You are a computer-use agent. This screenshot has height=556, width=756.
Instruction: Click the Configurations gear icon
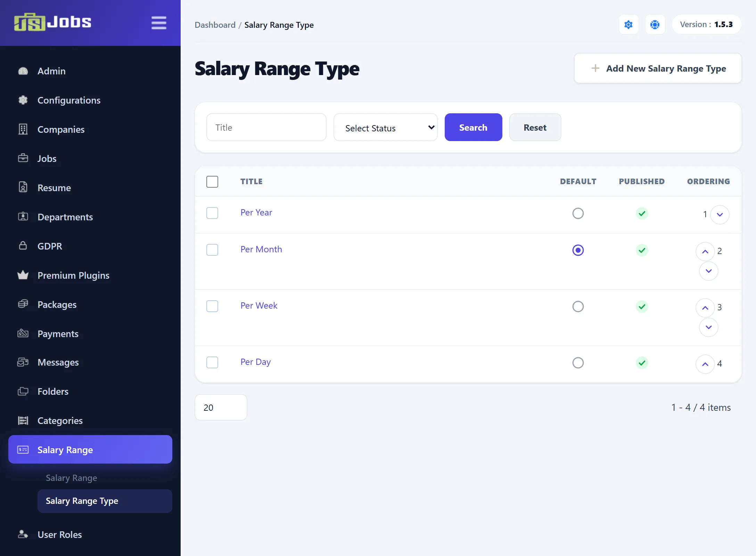coord(23,100)
